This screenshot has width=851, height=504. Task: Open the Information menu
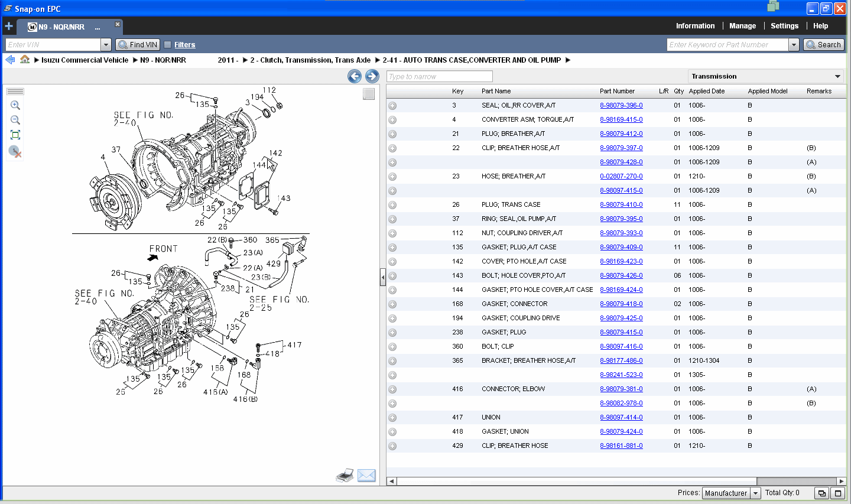coord(695,26)
